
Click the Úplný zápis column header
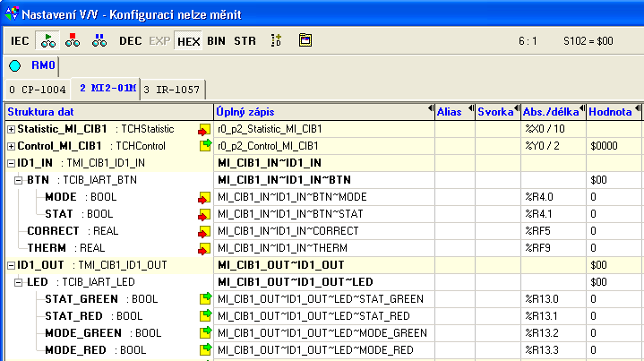[324, 112]
